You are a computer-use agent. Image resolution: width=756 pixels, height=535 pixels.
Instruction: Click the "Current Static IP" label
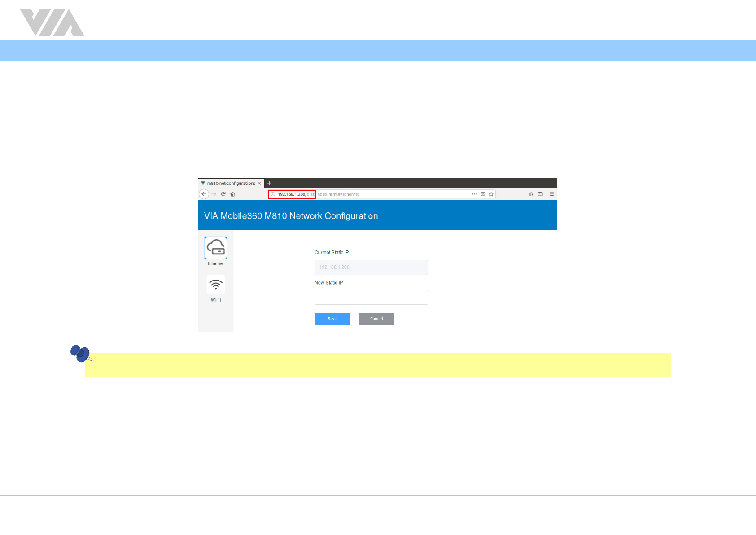click(x=332, y=252)
